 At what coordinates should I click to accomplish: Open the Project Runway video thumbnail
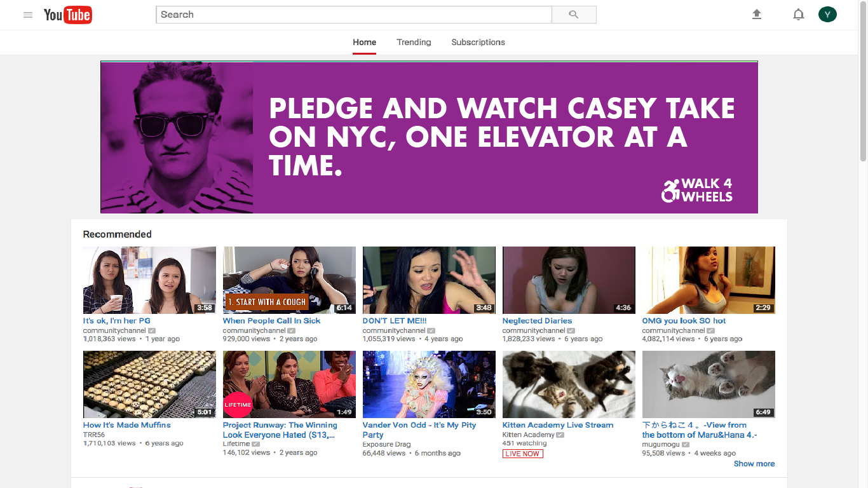click(289, 384)
